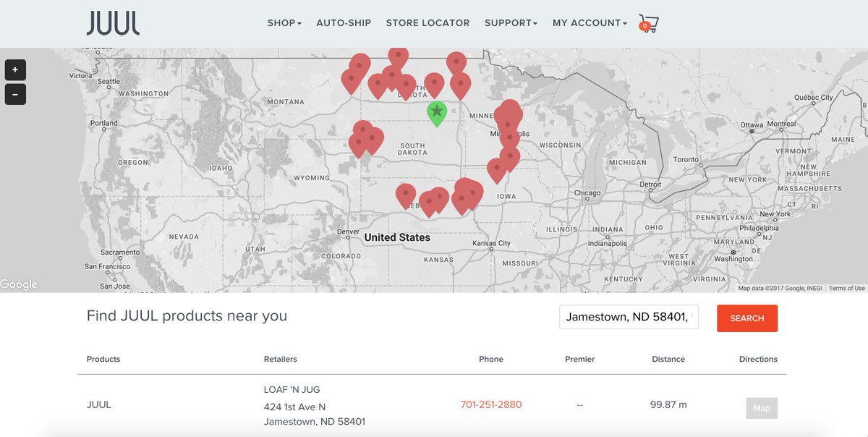Expand the SUPPORT dropdown menu
The width and height of the screenshot is (868, 437).
click(x=511, y=23)
